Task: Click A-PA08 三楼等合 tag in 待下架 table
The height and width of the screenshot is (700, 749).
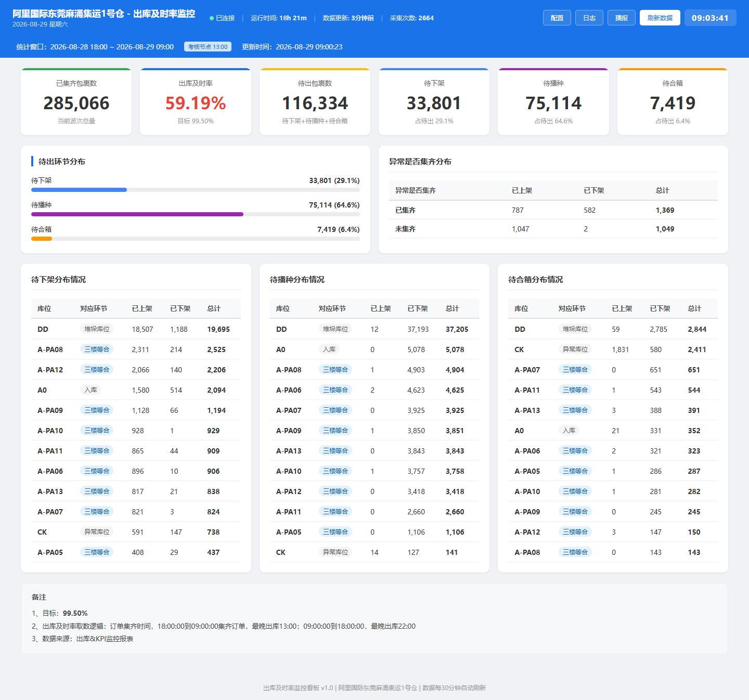Action: tap(97, 349)
